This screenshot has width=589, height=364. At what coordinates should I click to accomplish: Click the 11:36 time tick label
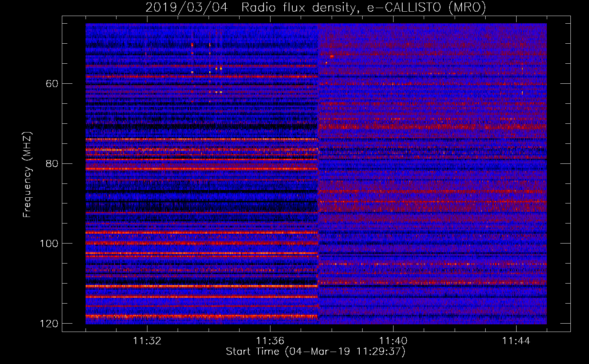click(x=270, y=341)
